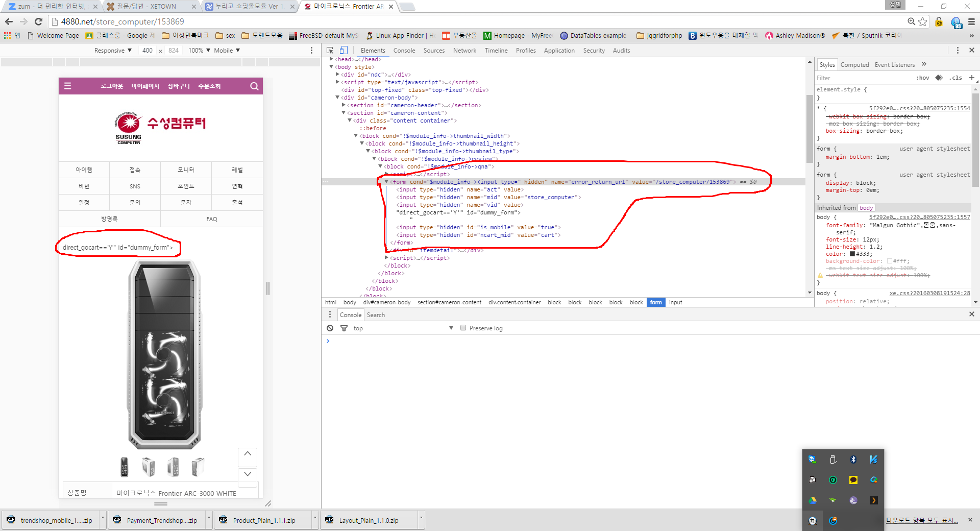Click the inspect element picker icon
This screenshot has height=531, width=980.
330,50
